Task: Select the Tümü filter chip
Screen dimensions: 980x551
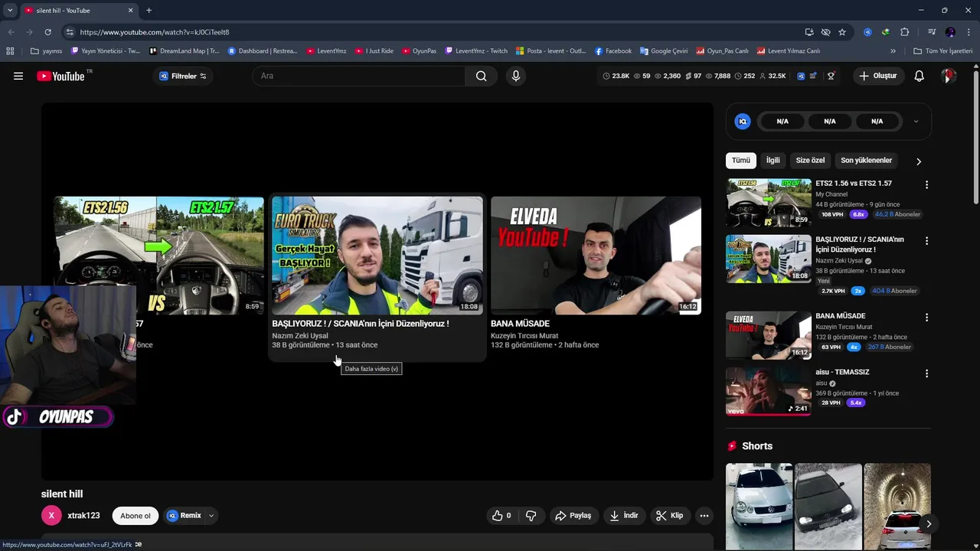Action: 741,161
